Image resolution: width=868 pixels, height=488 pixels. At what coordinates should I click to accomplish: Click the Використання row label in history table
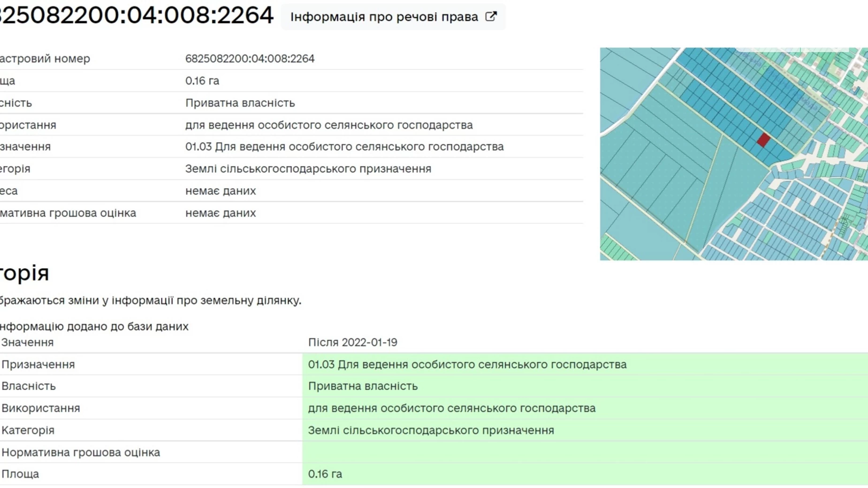pyautogui.click(x=41, y=408)
